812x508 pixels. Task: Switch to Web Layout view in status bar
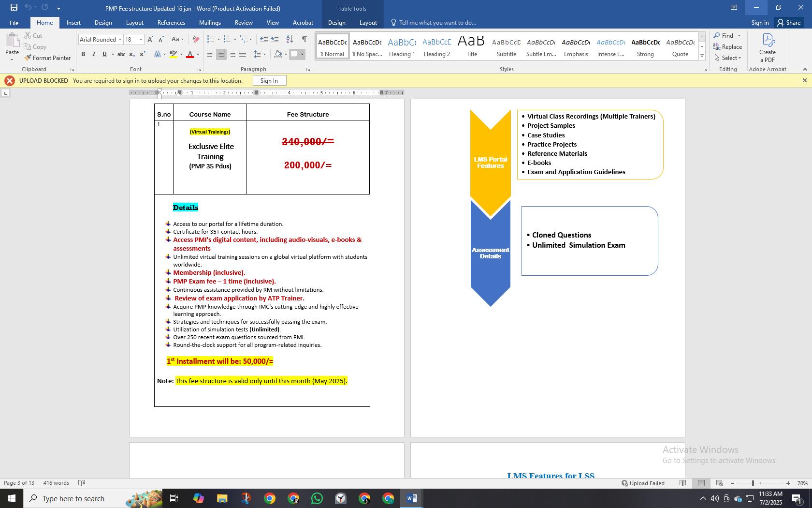[x=719, y=483]
